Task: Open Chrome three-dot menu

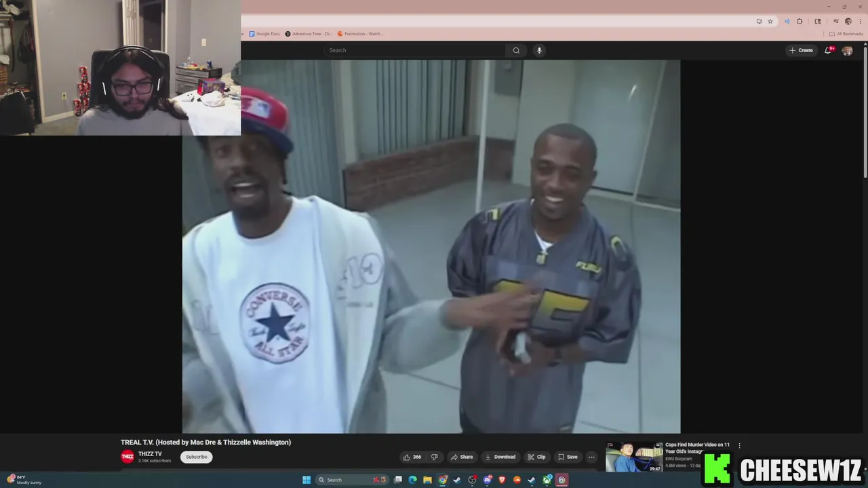Action: [x=860, y=21]
